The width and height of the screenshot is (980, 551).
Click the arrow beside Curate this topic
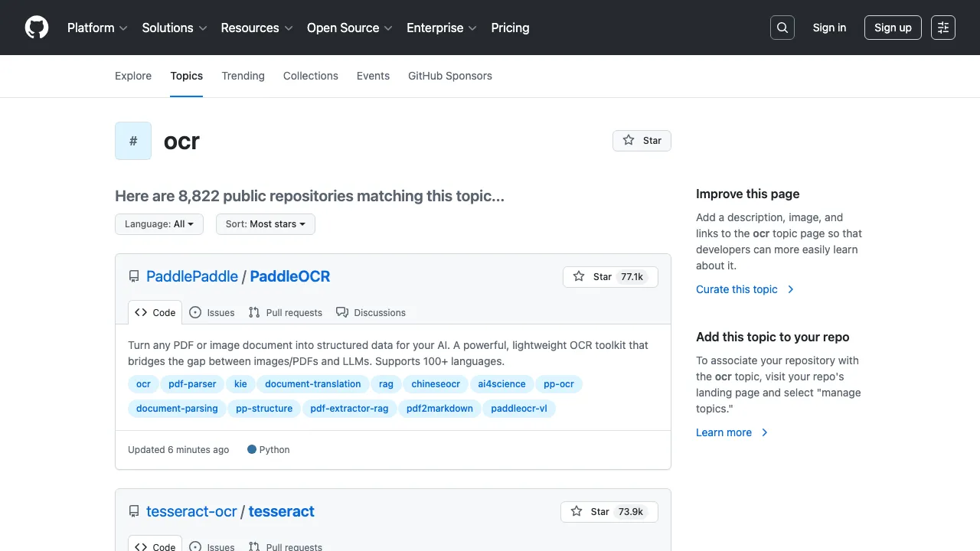tap(791, 289)
